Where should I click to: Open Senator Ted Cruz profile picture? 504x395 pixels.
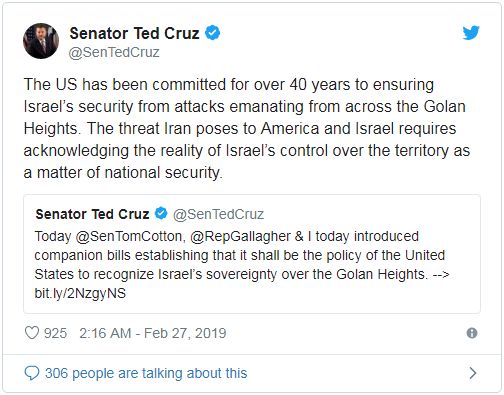(41, 41)
